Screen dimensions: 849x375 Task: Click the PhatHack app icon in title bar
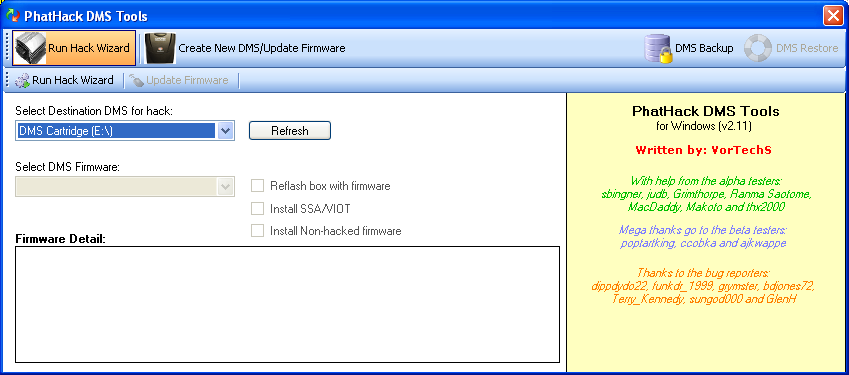point(12,16)
